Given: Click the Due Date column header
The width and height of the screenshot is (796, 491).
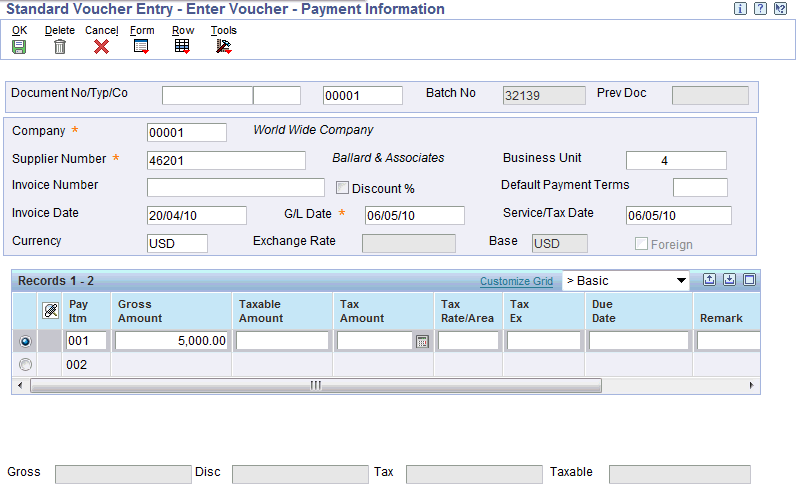Looking at the screenshot, I should tap(639, 311).
